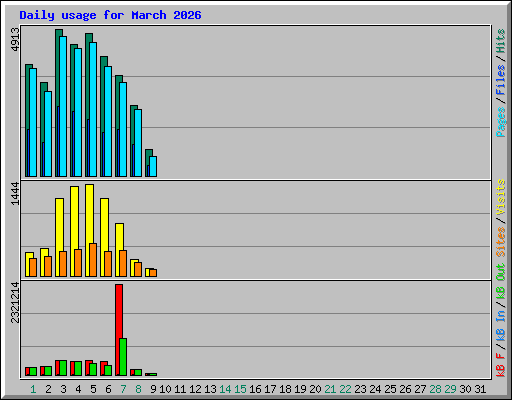This screenshot has height=400, width=512.
Task: Click the 'Files' legend label
Action: point(501,80)
